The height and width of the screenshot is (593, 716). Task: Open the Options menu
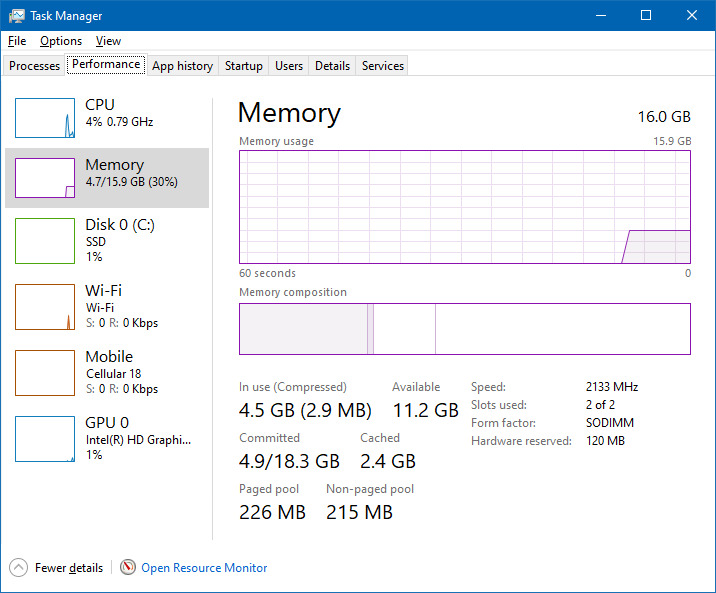(61, 41)
